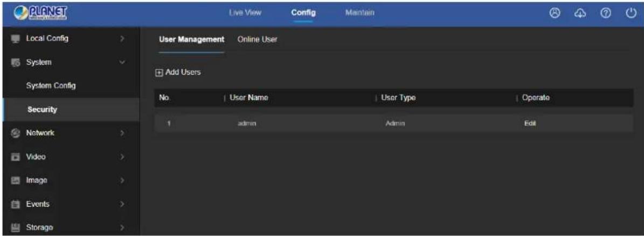Click the Storage disk icon

[x=16, y=227]
